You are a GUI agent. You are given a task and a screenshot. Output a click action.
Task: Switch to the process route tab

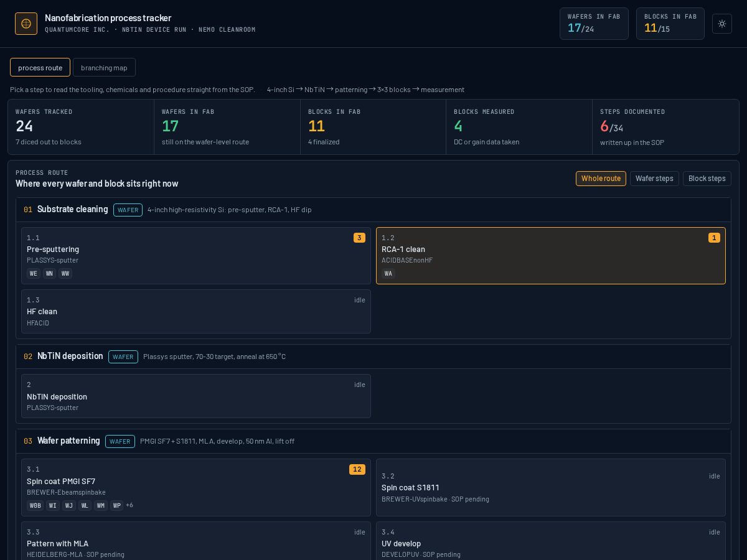(x=40, y=67)
